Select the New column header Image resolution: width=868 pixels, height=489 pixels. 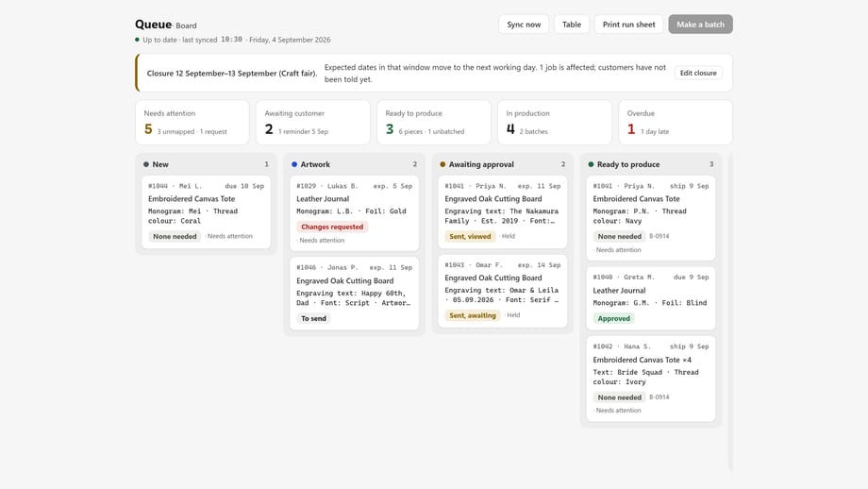(x=206, y=164)
